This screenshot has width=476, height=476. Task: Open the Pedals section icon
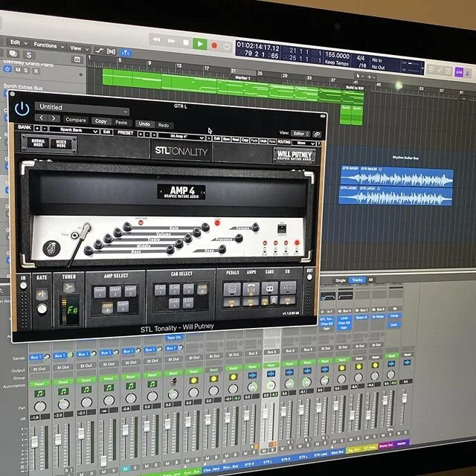coord(232,289)
